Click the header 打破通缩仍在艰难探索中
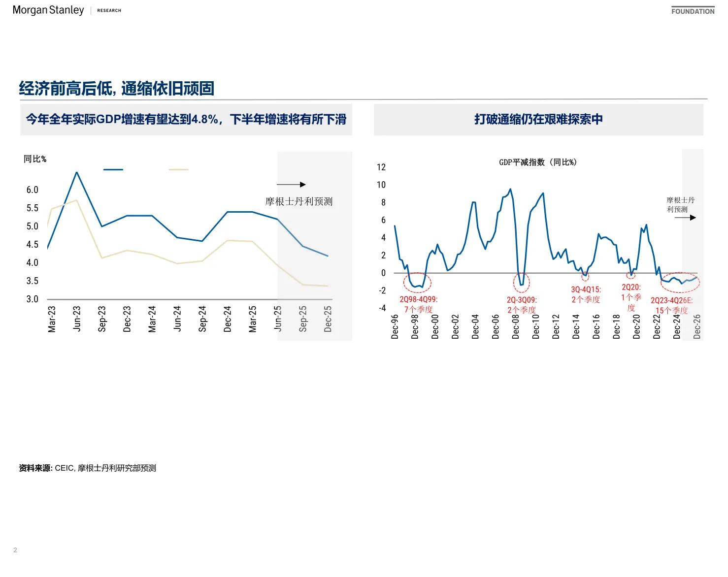Viewport: 728px width, 577px height. (x=538, y=119)
